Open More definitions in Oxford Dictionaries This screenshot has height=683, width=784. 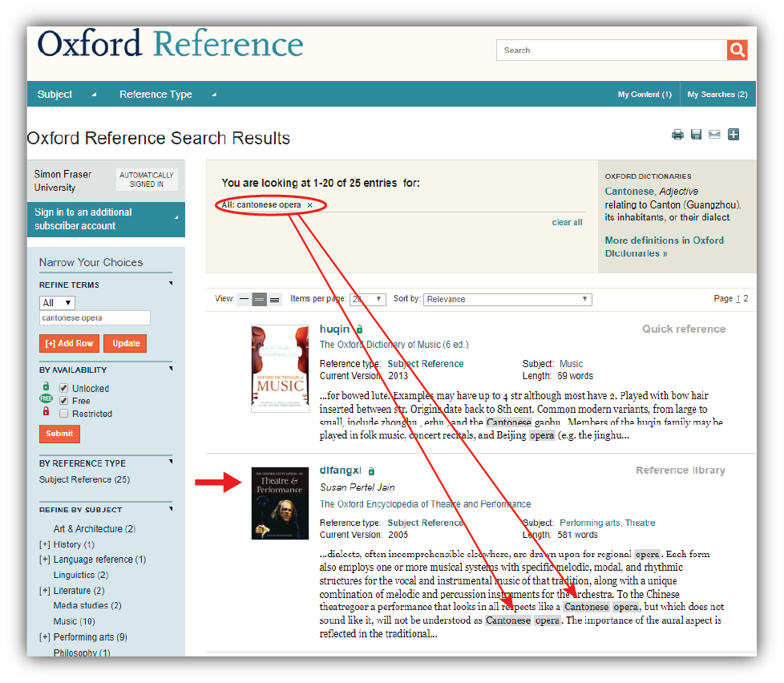(664, 246)
